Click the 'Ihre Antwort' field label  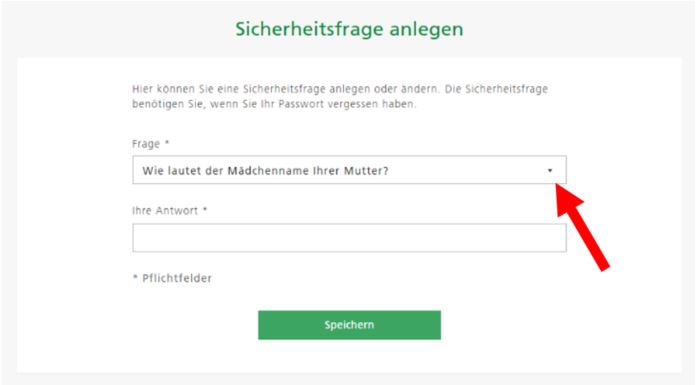point(165,210)
